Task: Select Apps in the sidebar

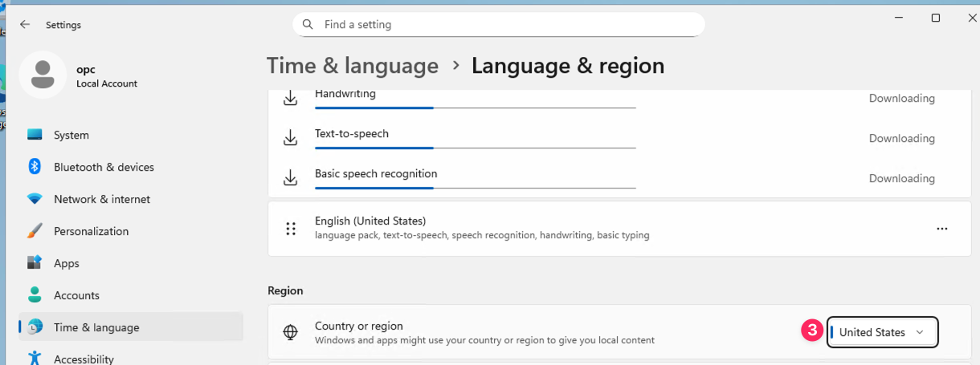Action: point(131,263)
